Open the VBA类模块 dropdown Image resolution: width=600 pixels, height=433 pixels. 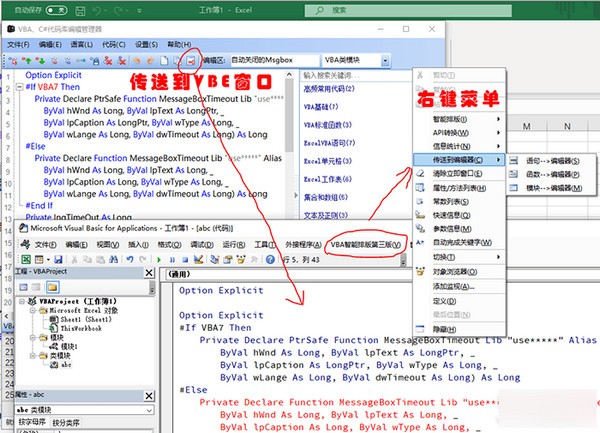(x=385, y=60)
